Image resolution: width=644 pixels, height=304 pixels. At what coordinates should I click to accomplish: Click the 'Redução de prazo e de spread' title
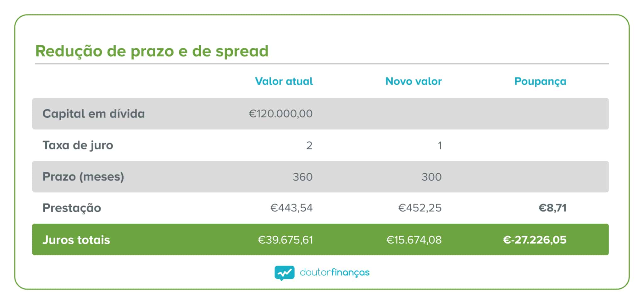tap(152, 51)
